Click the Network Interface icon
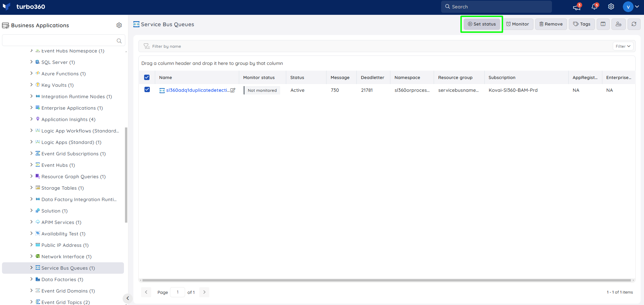The height and width of the screenshot is (305, 644). pos(38,256)
